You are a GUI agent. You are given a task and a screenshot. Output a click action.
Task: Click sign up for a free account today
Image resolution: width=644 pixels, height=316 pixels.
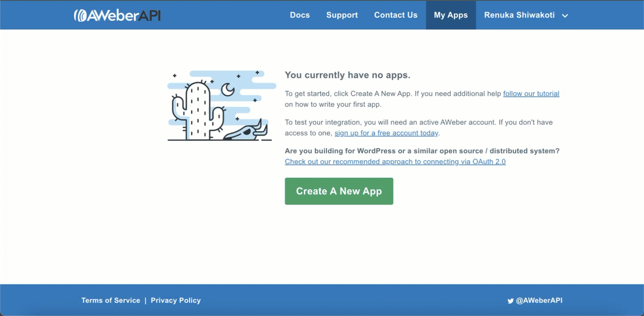386,133
